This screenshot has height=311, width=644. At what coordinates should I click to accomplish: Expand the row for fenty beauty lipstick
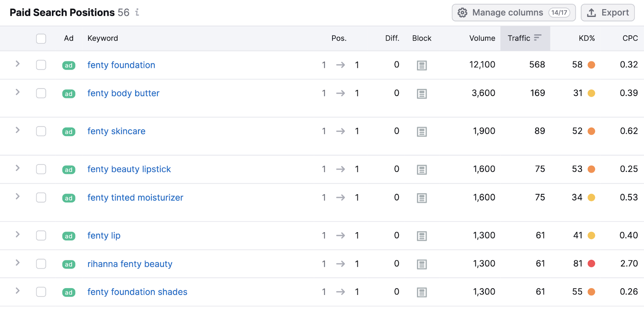point(17,169)
